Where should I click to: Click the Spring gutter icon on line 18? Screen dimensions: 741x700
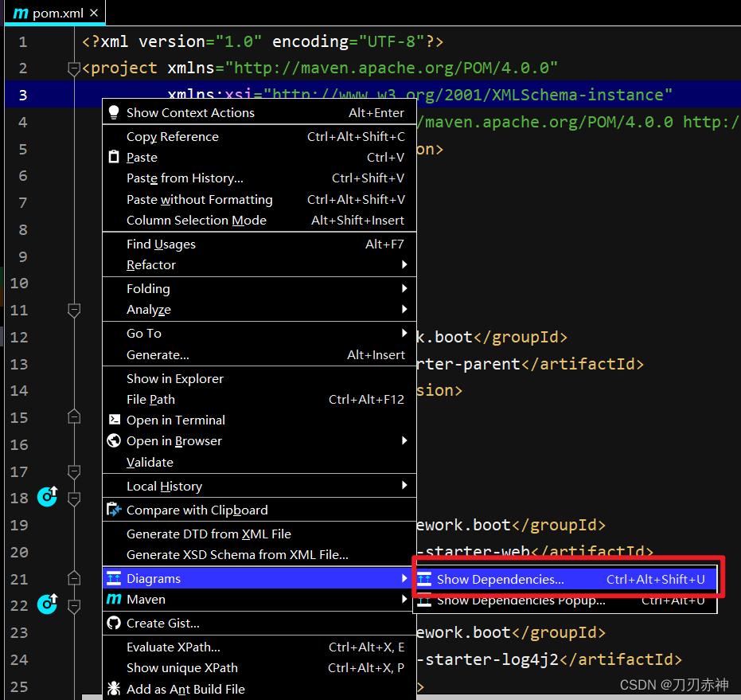[x=47, y=498]
